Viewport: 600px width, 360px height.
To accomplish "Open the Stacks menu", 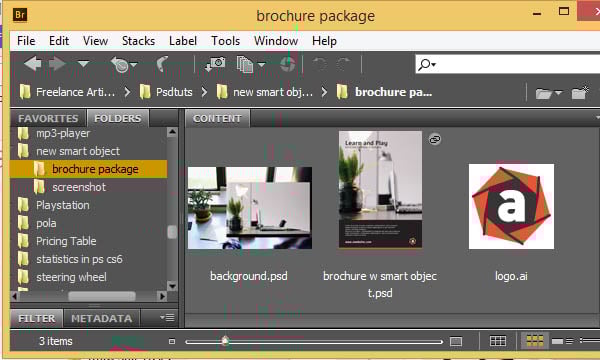I will (139, 41).
